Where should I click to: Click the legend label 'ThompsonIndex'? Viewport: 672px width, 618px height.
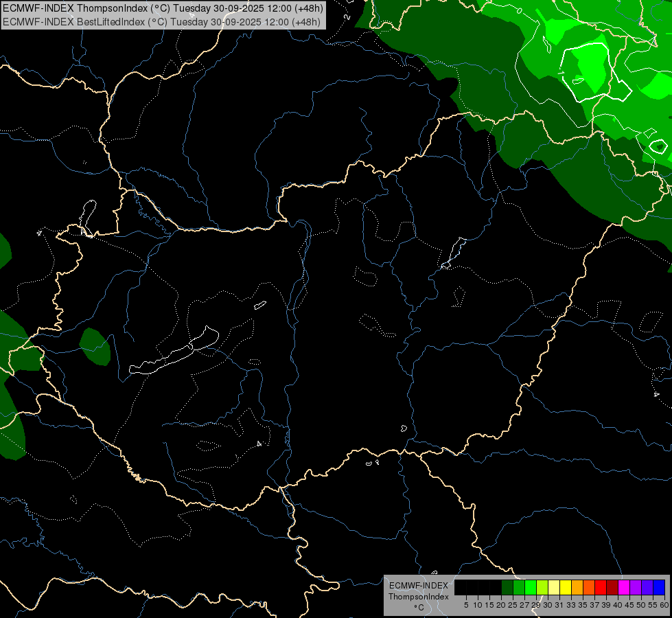click(419, 597)
